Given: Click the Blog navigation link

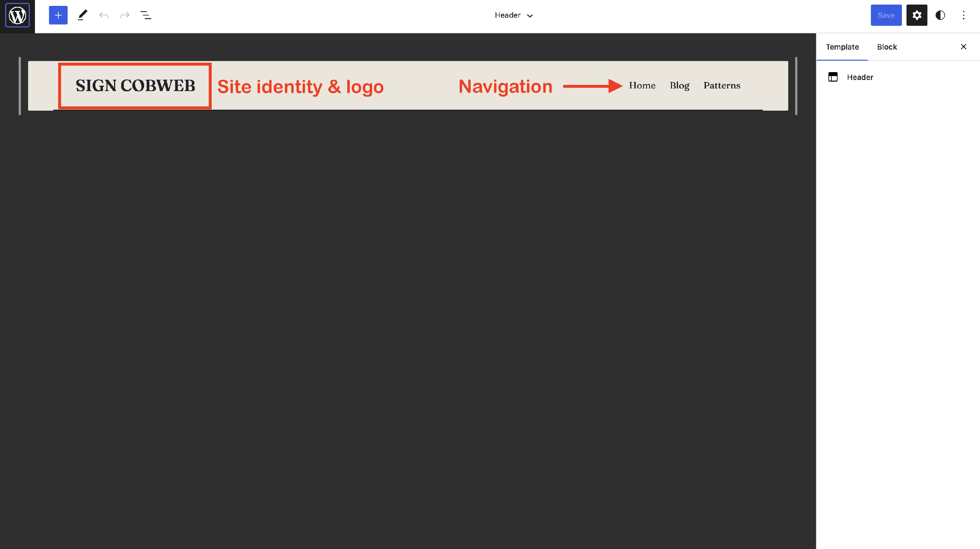Looking at the screenshot, I should click(x=679, y=86).
